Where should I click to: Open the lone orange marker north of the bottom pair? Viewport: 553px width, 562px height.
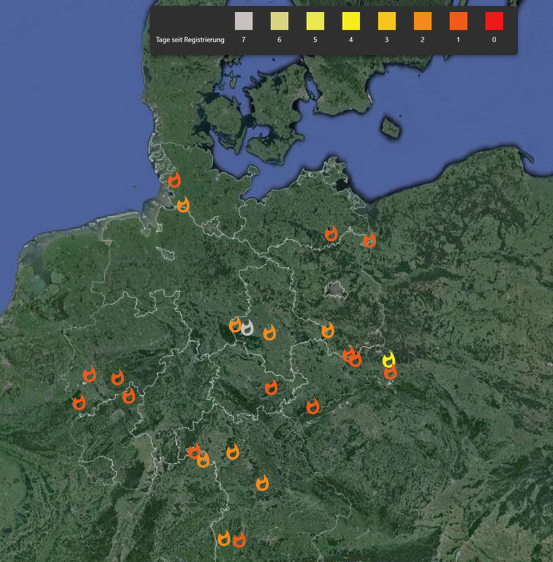click(262, 483)
